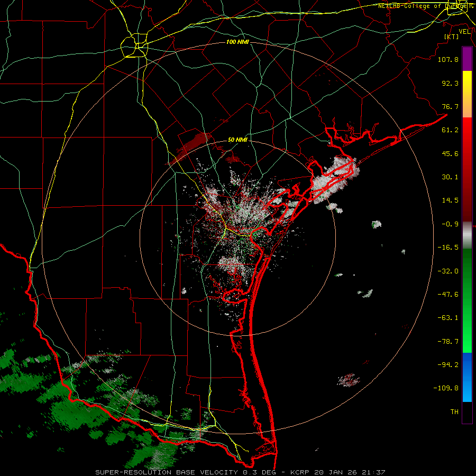Select the -78.7 legend value

[448, 341]
